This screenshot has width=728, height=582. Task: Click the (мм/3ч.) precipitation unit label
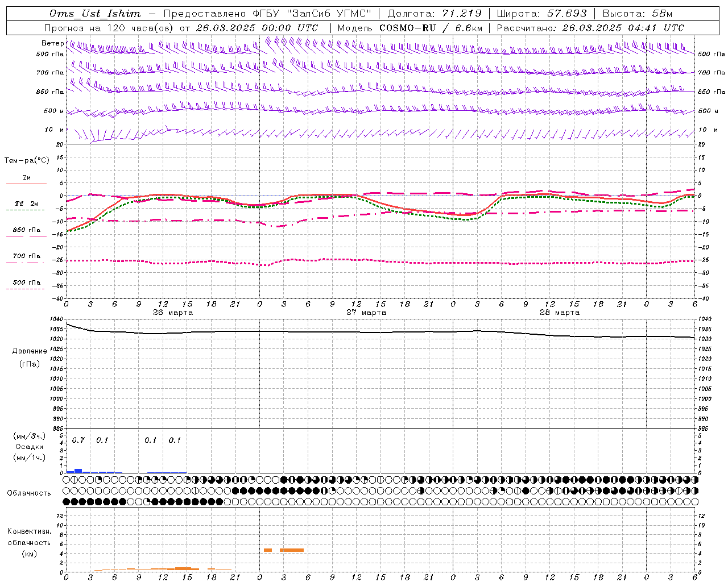click(29, 436)
